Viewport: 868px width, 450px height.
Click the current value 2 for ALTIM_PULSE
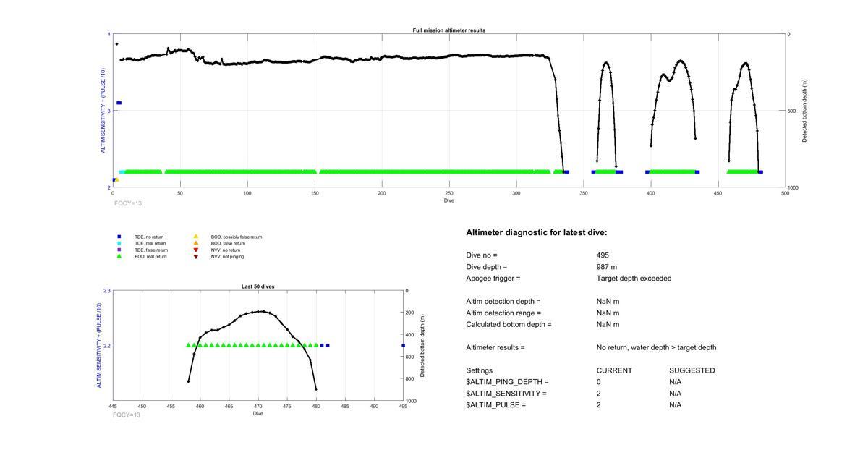tap(599, 405)
